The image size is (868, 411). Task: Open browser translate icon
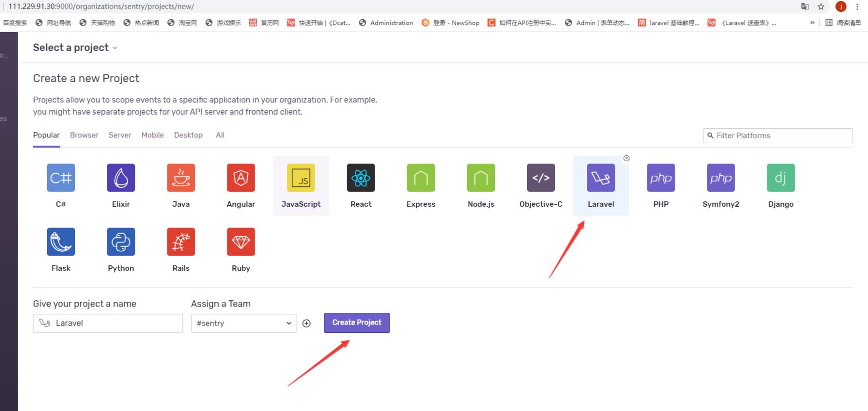pos(805,7)
